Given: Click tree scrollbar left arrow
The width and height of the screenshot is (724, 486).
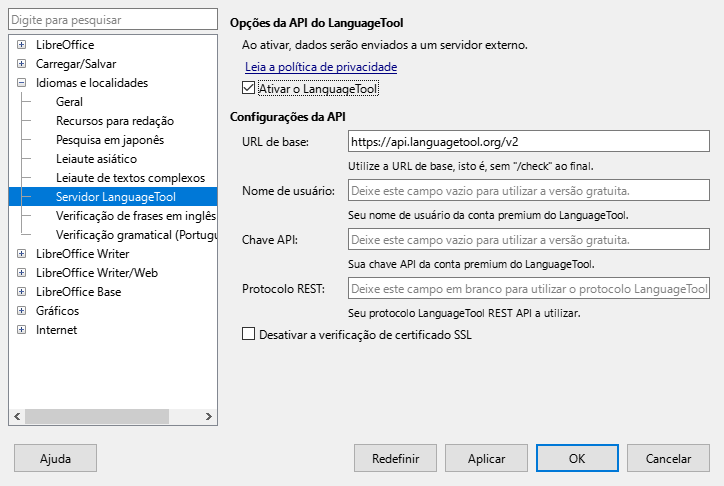Looking at the screenshot, I should 17,416.
